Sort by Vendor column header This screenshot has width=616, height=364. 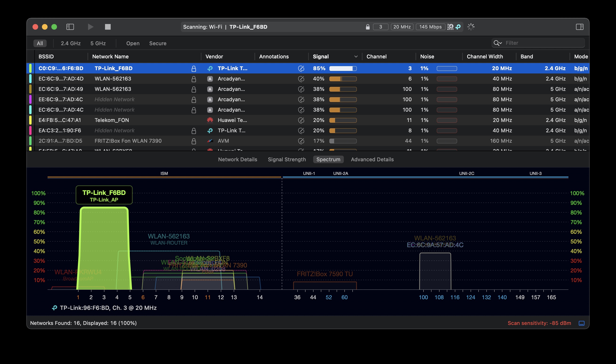[x=214, y=57]
